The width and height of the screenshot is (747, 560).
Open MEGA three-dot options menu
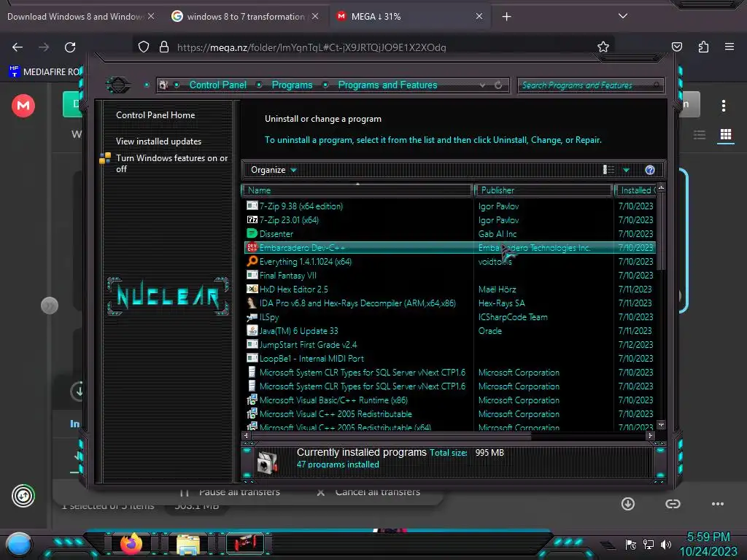point(724,106)
